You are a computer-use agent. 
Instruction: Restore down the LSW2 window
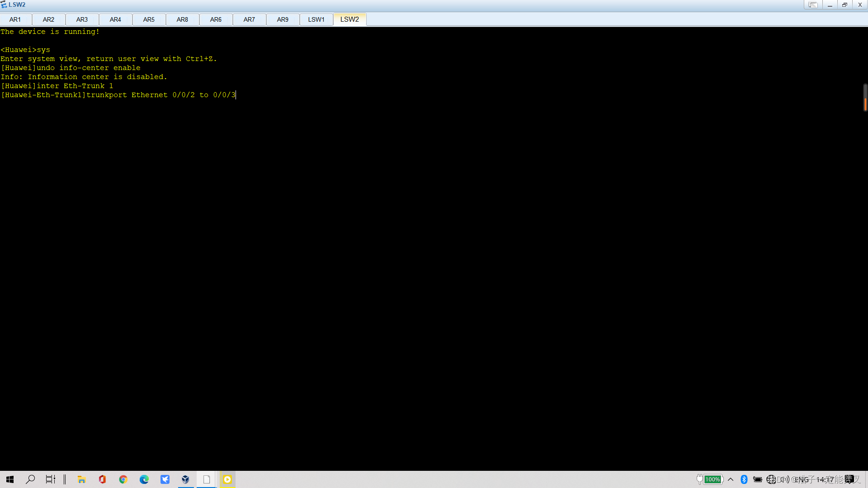pos(844,5)
